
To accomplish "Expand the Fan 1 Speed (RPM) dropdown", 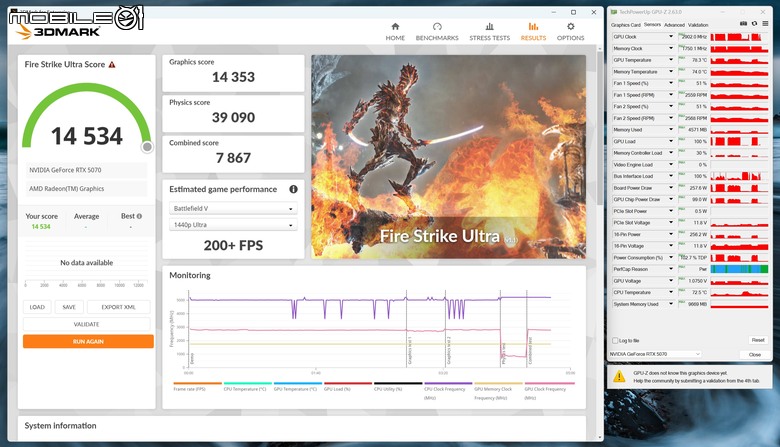I will [671, 95].
